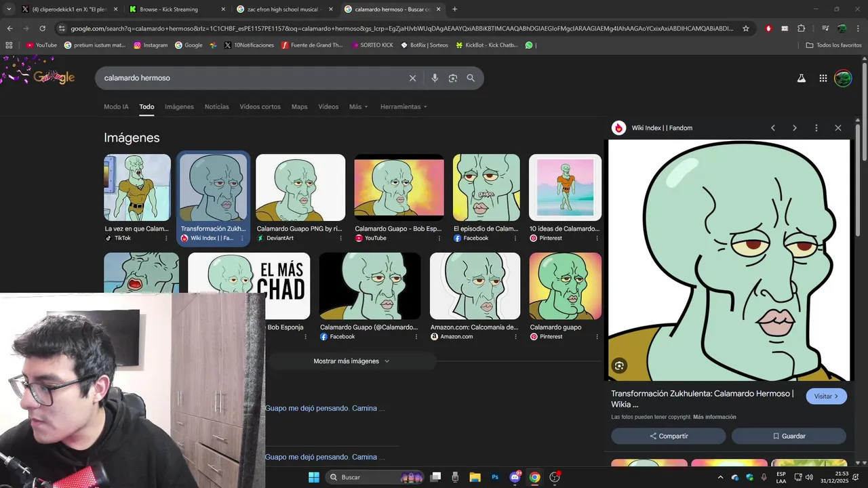Open the Google apps grid

click(823, 78)
